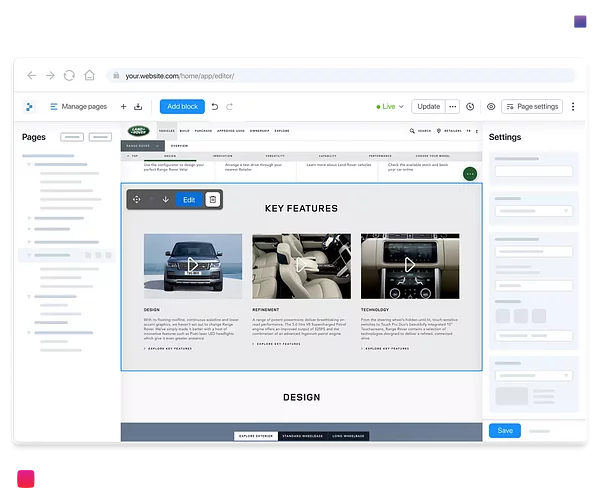Click the Add block button
Image resolution: width=600 pixels, height=500 pixels.
coord(183,106)
